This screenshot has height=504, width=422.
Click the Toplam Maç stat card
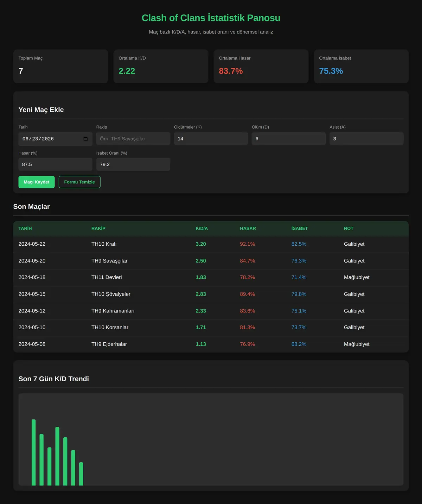[x=60, y=66]
